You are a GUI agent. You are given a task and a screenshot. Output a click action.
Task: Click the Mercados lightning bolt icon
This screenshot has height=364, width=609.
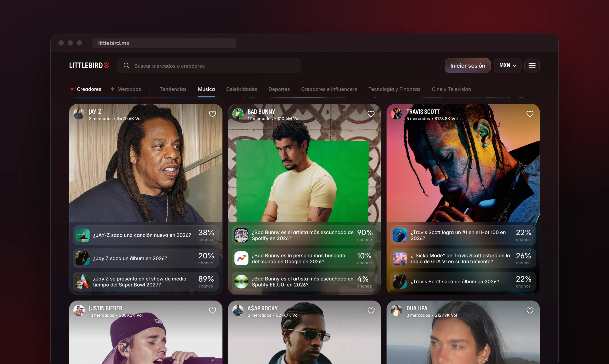(112, 89)
